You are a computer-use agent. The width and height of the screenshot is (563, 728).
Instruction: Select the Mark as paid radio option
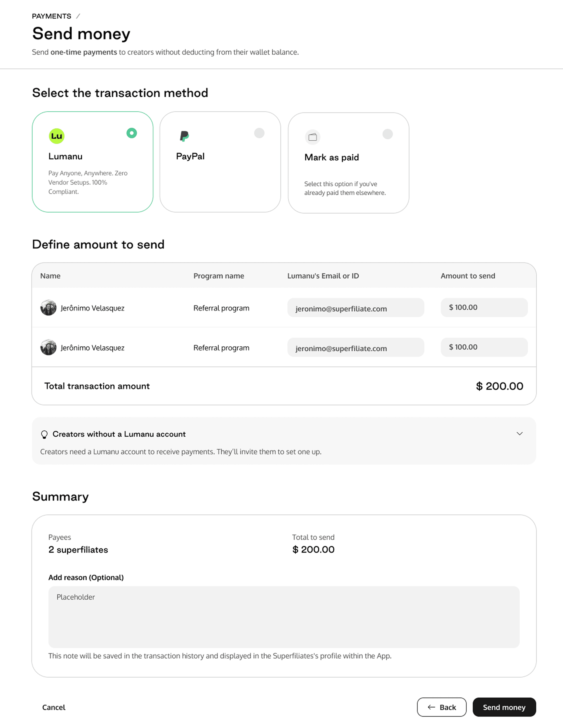(387, 134)
